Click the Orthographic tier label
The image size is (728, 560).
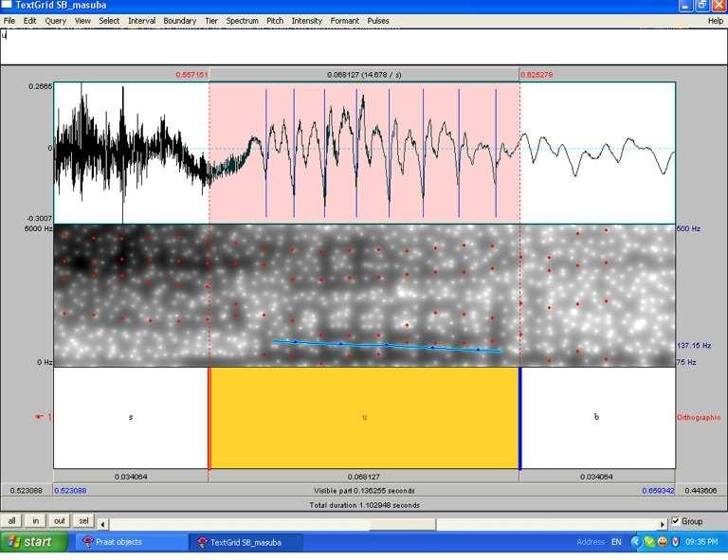(699, 417)
